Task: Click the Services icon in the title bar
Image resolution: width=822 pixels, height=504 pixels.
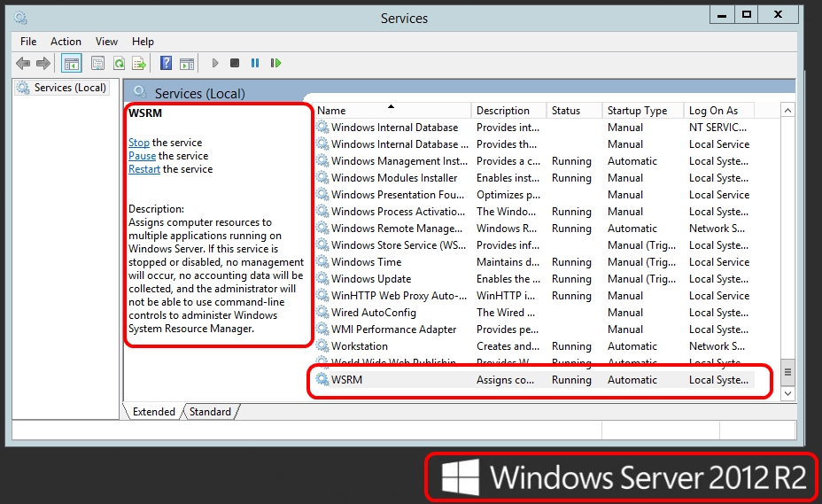Action: coord(20,18)
